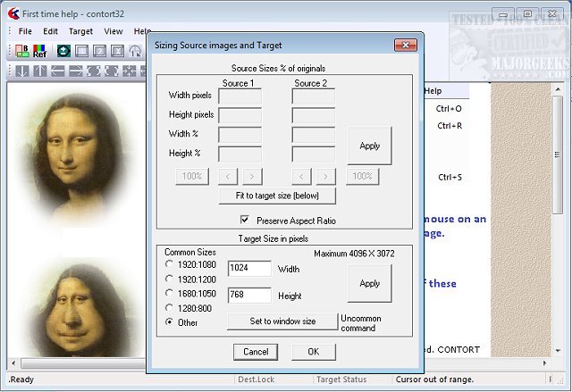The image size is (572, 392).
Task: Open the Edit menu
Action: tap(50, 31)
